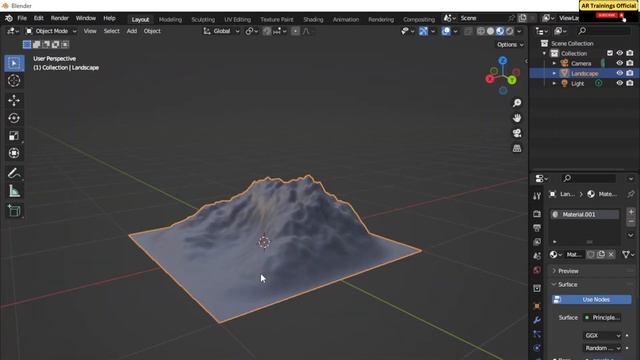Click the Z axis on navigation gizmo

point(503,60)
